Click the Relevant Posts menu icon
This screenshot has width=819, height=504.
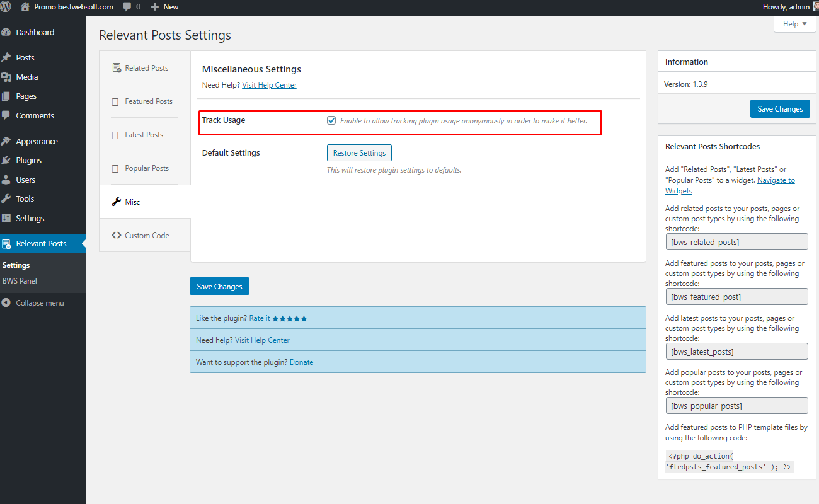pyautogui.click(x=6, y=244)
